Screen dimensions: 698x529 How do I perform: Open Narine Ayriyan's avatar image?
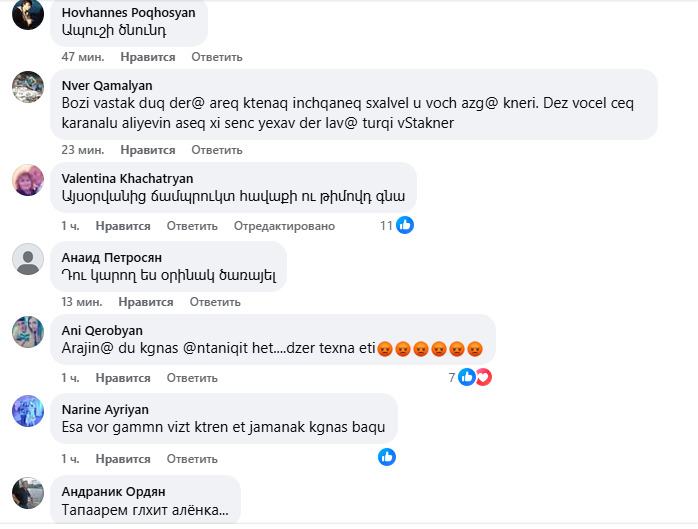pyautogui.click(x=28, y=411)
